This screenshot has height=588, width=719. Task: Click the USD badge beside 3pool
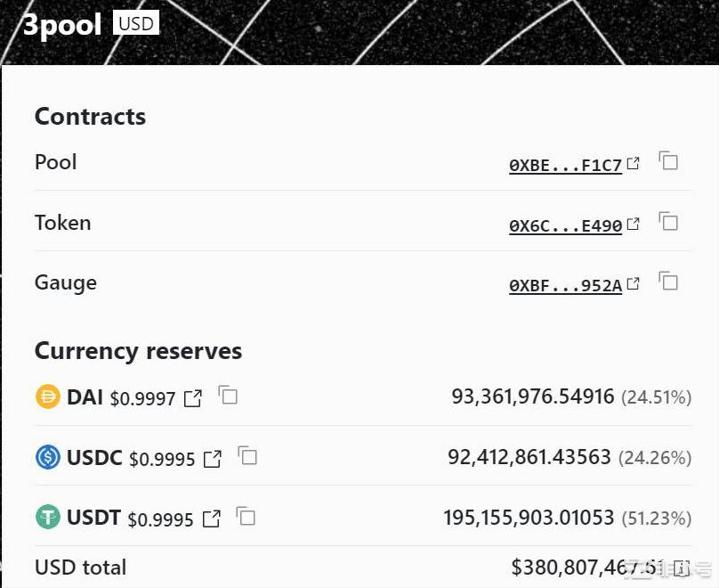(136, 23)
